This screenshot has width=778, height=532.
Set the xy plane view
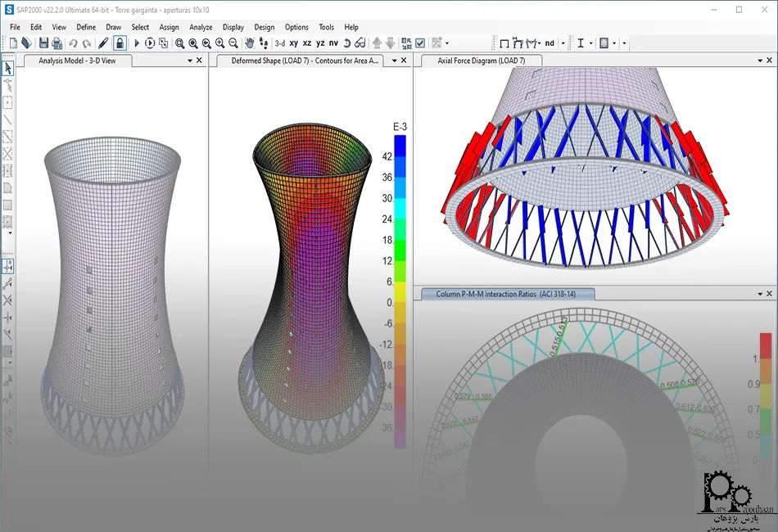click(x=293, y=43)
